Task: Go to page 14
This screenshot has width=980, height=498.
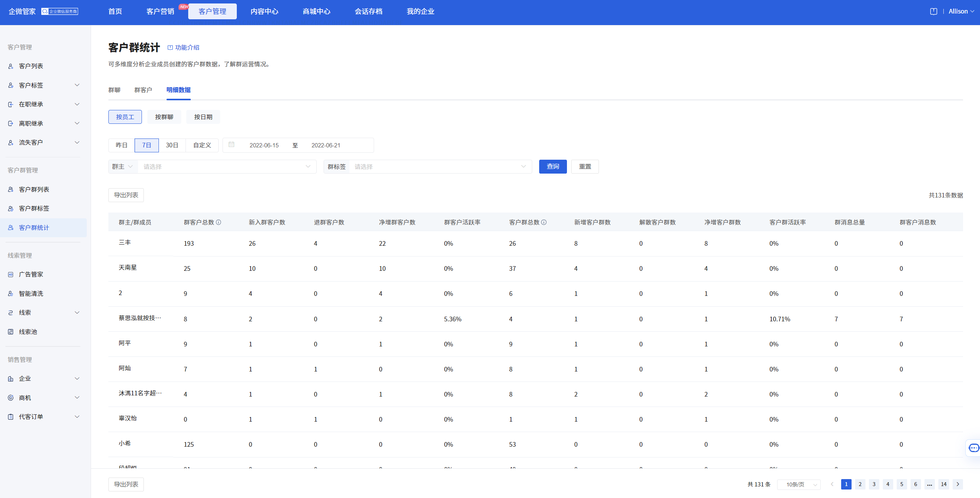Action: point(944,484)
